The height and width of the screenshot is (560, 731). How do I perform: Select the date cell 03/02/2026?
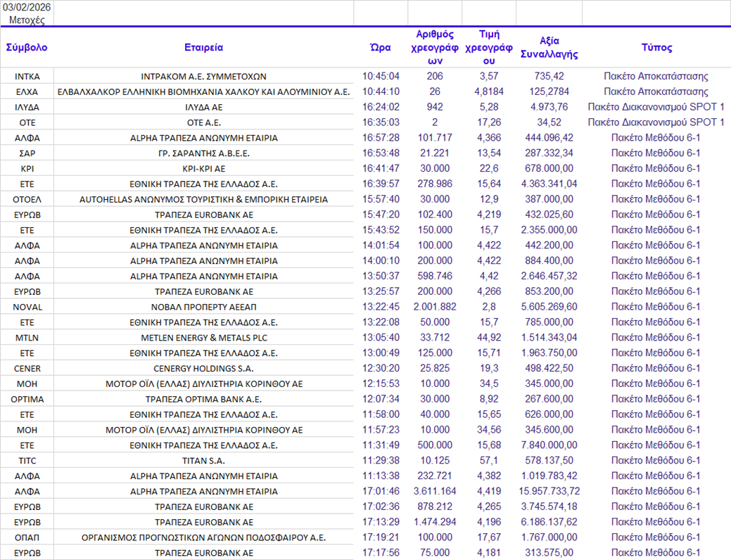pos(27,7)
